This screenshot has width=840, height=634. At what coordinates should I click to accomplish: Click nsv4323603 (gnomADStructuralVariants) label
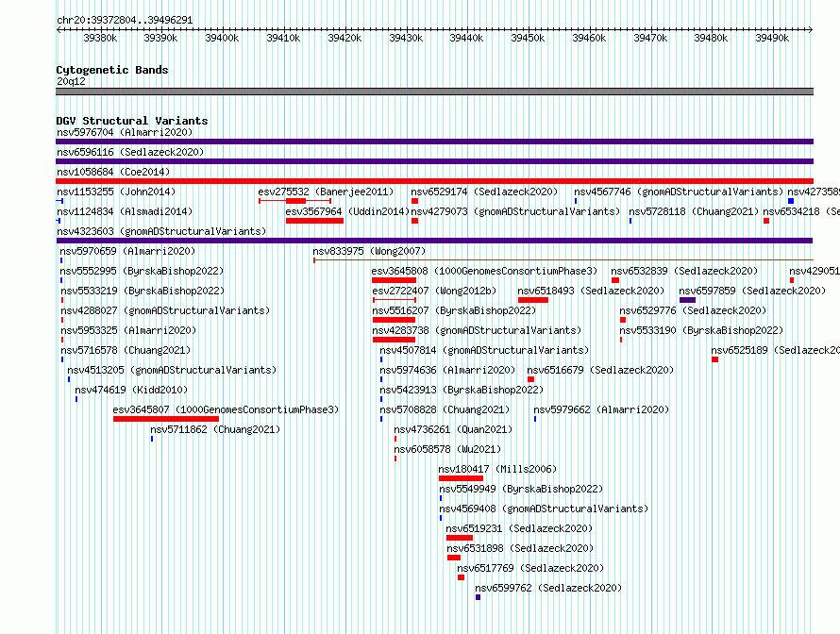[161, 231]
